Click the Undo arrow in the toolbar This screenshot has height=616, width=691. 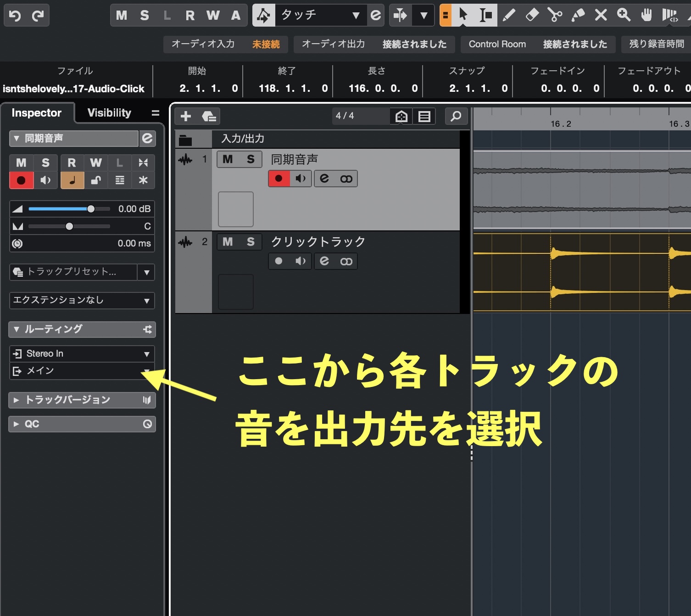pos(15,16)
